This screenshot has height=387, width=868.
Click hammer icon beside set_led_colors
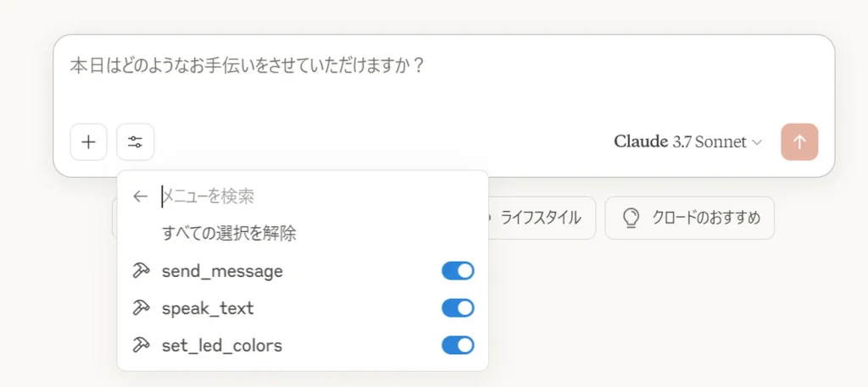pos(142,345)
